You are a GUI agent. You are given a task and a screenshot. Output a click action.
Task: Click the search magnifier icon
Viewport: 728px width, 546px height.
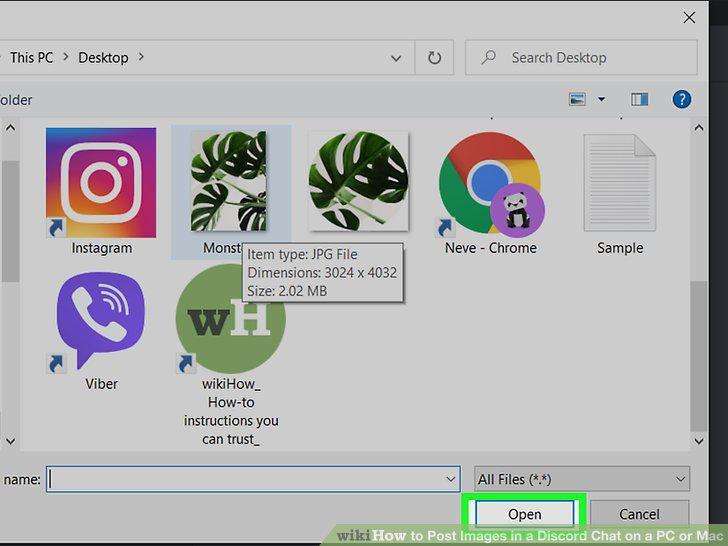point(488,57)
